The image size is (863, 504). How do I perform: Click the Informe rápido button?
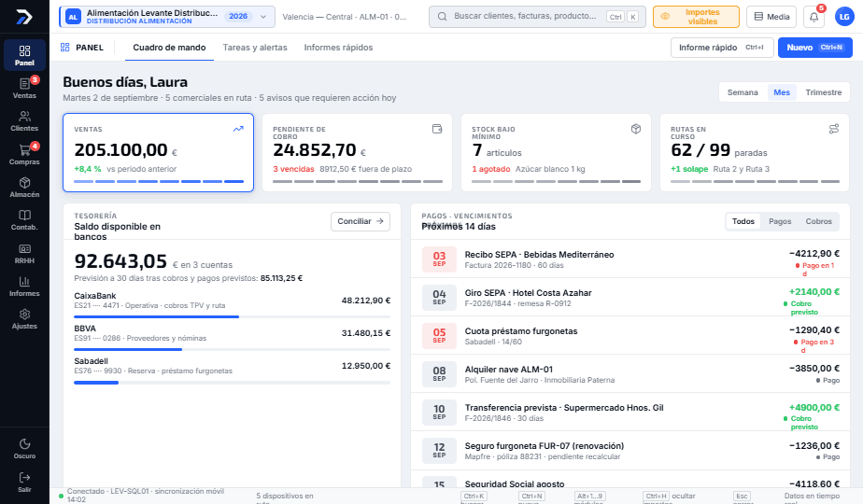pos(722,48)
